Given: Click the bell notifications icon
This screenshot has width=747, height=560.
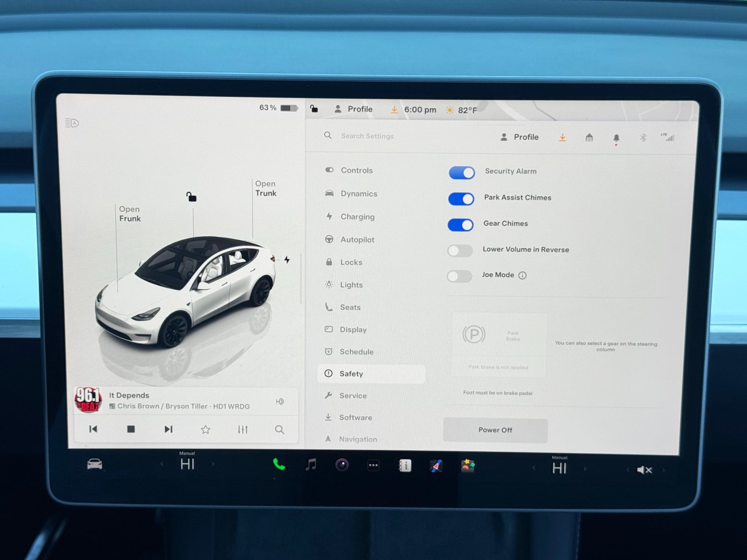Looking at the screenshot, I should point(616,138).
